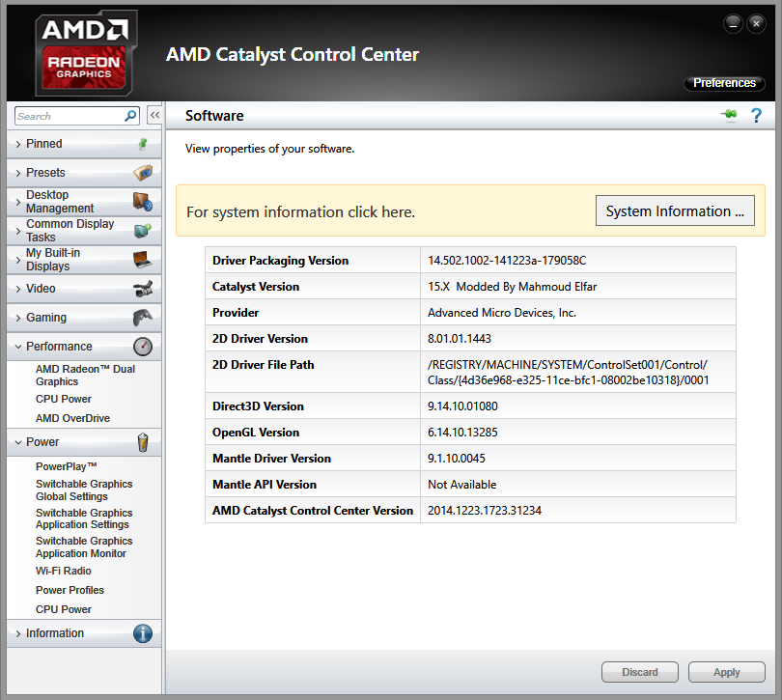Click the Apply button
The width and height of the screenshot is (782, 700).
[727, 672]
